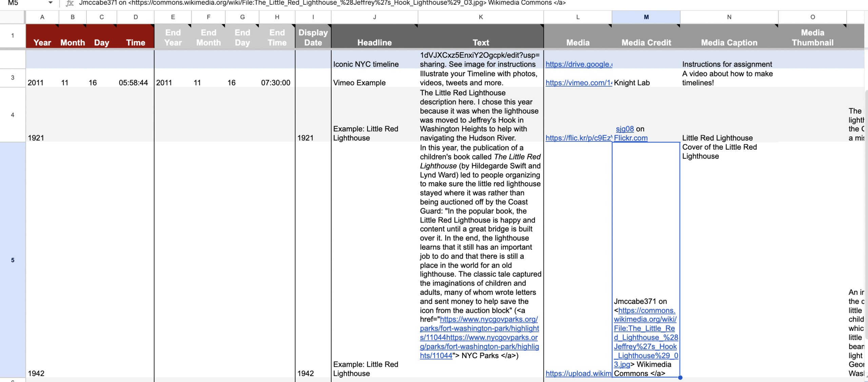Click the vertical scrollbar on right edge

click(866, 214)
